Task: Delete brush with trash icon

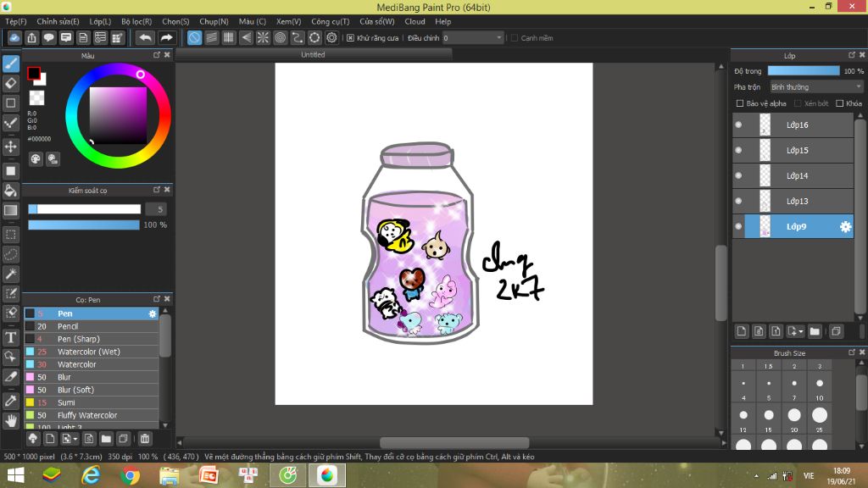Action: 144,439
